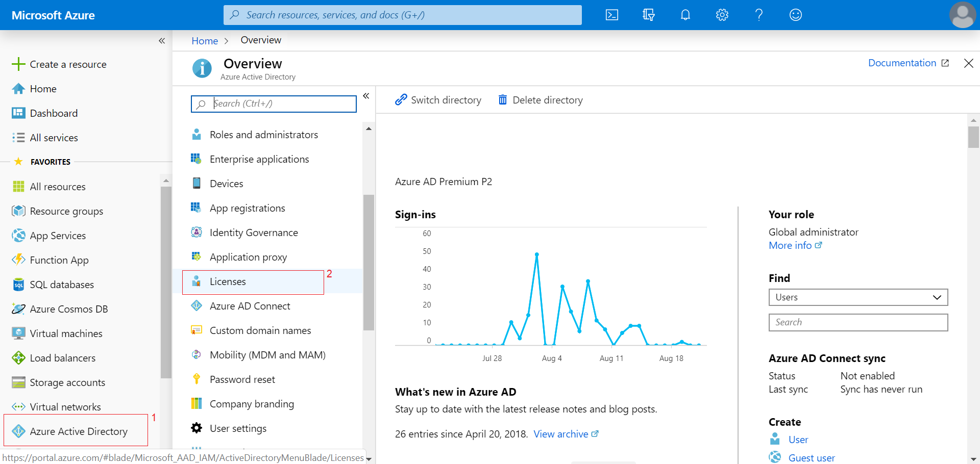Screen dimensions: 980x464
Task: Select Licenses in the directory menu
Action: [x=228, y=282]
